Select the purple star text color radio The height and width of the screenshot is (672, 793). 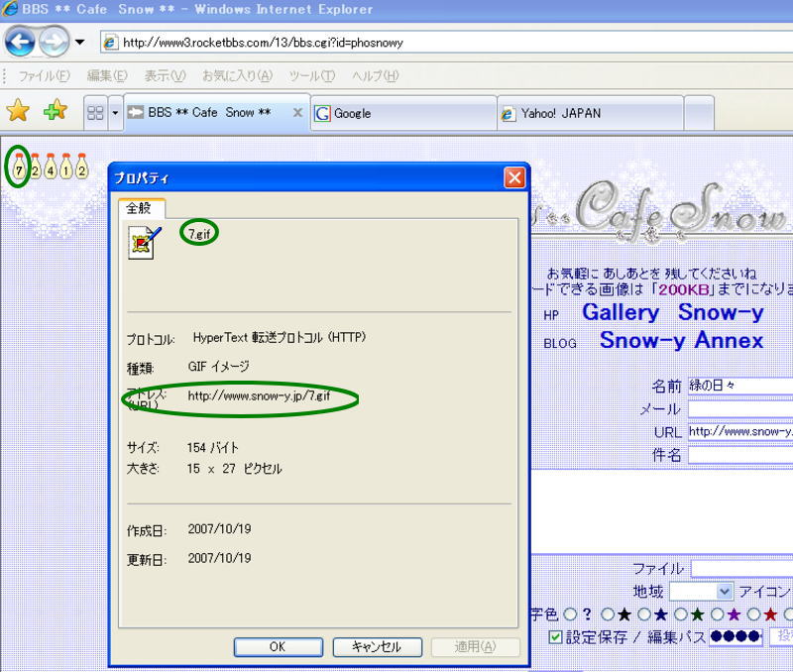click(x=717, y=615)
